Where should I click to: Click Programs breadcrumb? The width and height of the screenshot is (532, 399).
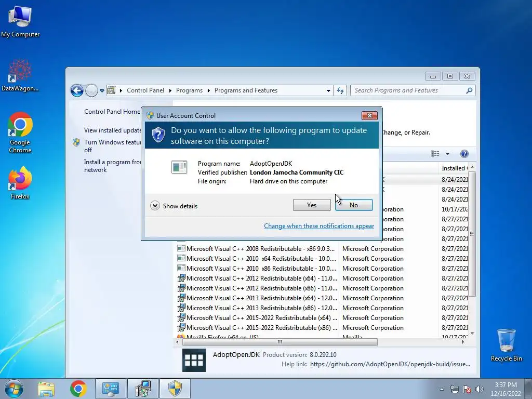pos(189,90)
